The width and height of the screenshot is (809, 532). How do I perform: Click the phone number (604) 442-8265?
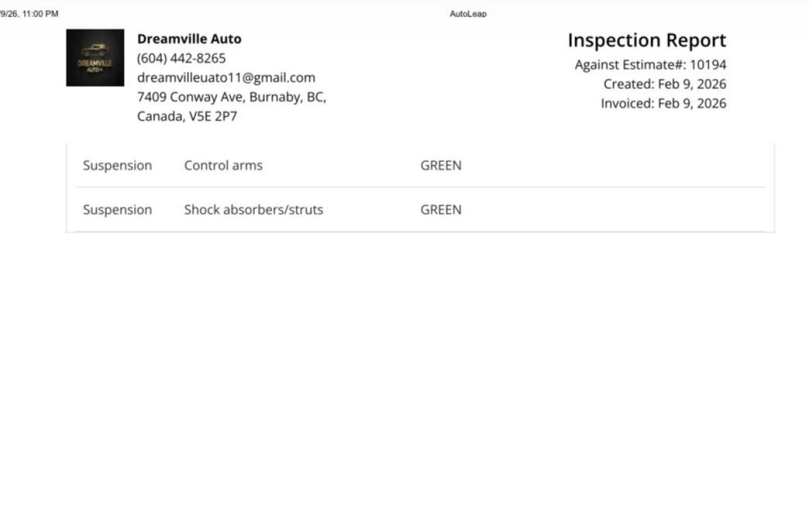181,59
